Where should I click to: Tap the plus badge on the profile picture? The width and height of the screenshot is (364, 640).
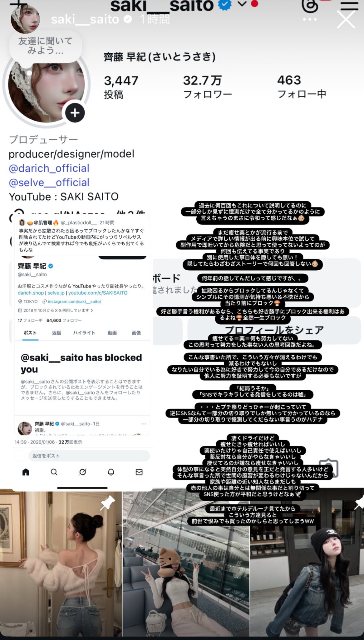click(x=75, y=113)
